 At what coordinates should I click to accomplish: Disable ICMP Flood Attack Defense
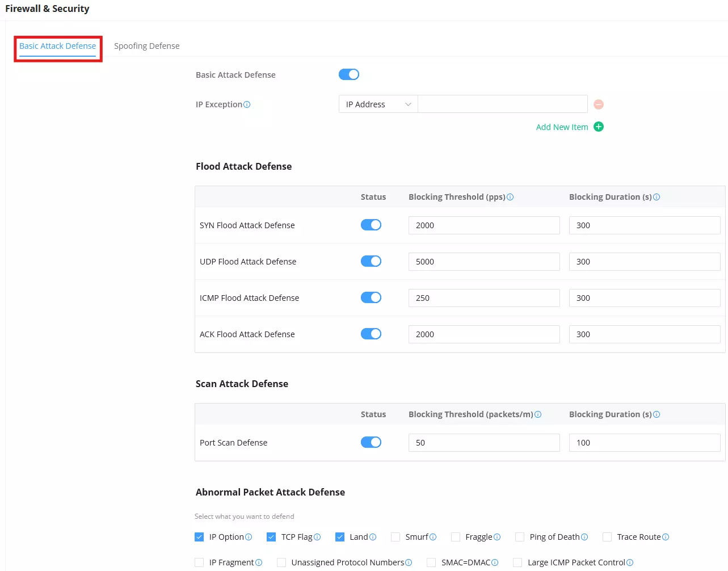(371, 297)
